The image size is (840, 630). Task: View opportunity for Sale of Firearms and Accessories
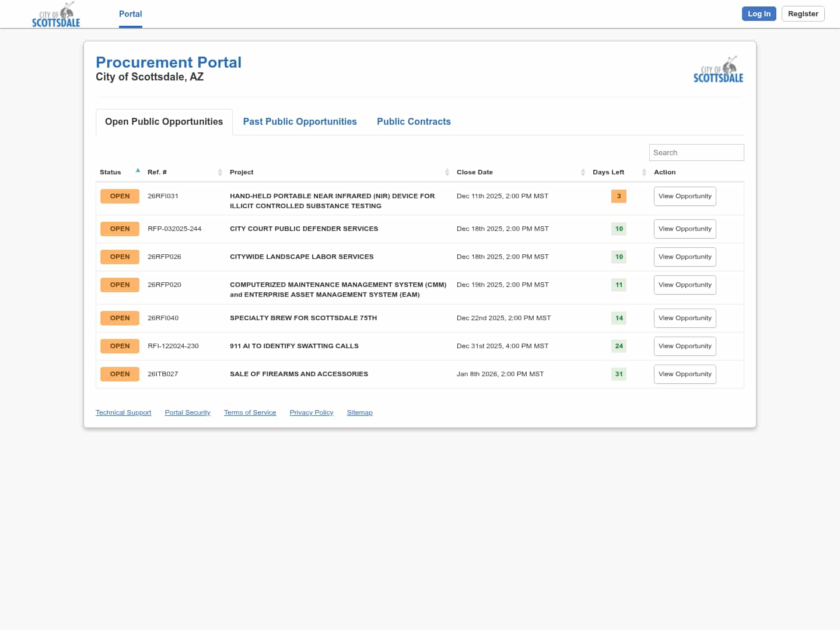684,374
